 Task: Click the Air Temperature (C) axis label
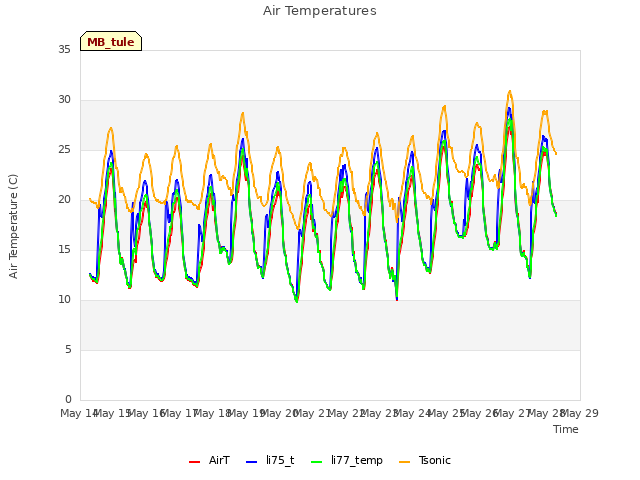point(13,226)
